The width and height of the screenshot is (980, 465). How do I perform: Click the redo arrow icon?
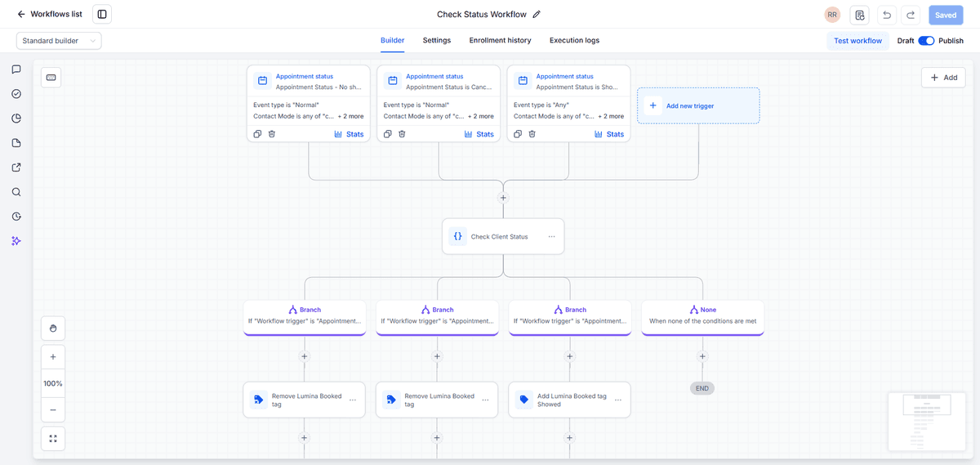911,15
